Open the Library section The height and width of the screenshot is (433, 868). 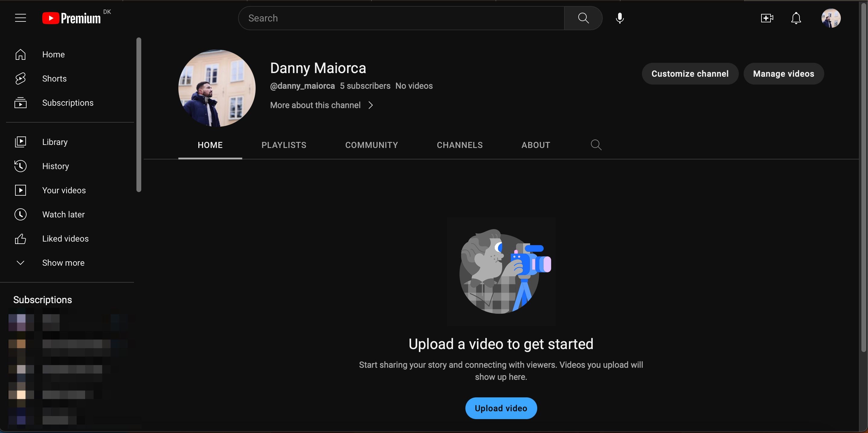55,142
